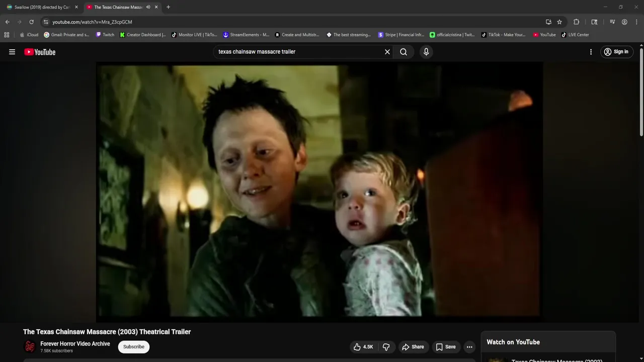Open the officialcristina Twitch bookmark
The height and width of the screenshot is (362, 644).
click(x=452, y=35)
